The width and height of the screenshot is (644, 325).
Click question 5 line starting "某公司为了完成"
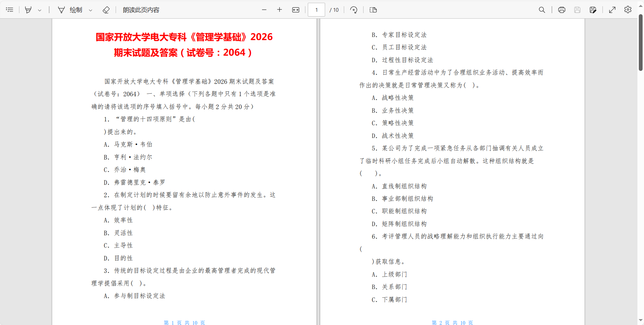point(457,148)
